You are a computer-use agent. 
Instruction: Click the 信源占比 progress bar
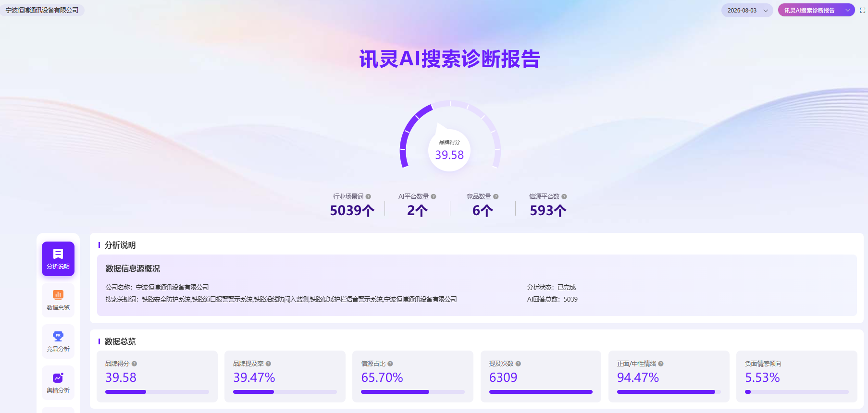coord(413,392)
